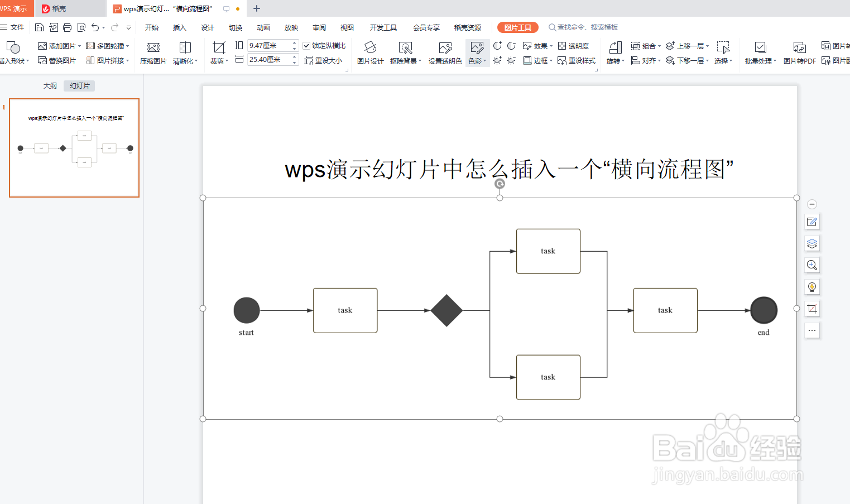Image resolution: width=850 pixels, height=504 pixels.
Task: Switch to the Review (审阅) tab
Action: click(319, 27)
